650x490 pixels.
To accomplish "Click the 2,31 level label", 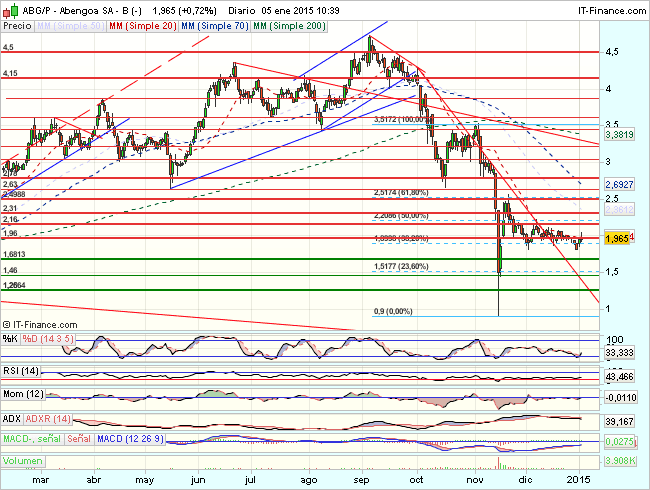I will pyautogui.click(x=10, y=208).
